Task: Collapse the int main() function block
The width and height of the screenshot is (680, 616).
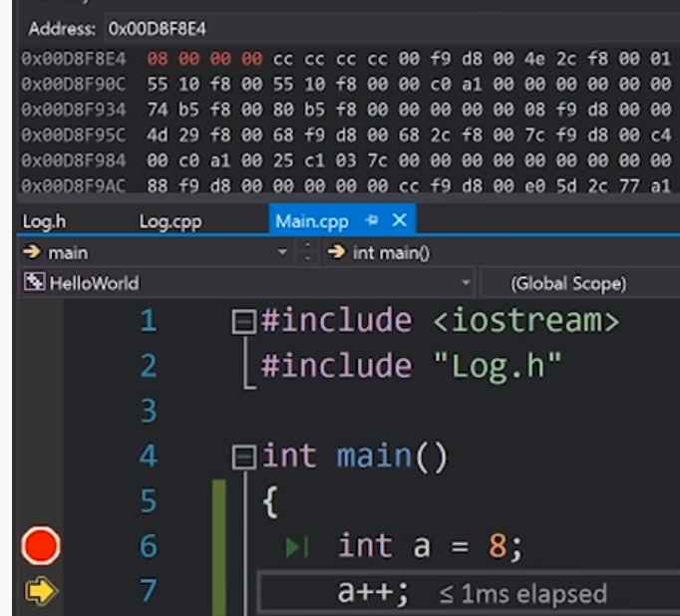Action: tap(243, 457)
